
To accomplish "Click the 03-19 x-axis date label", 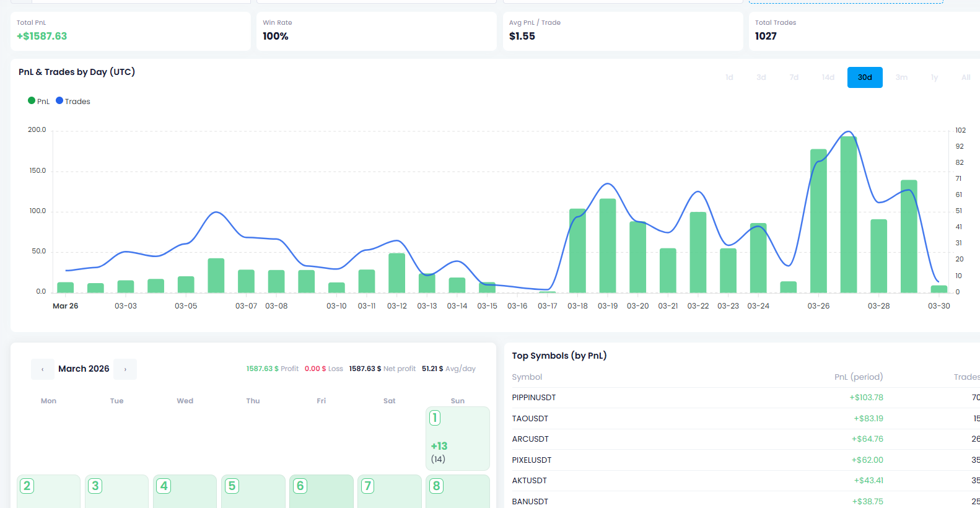I will (x=608, y=306).
